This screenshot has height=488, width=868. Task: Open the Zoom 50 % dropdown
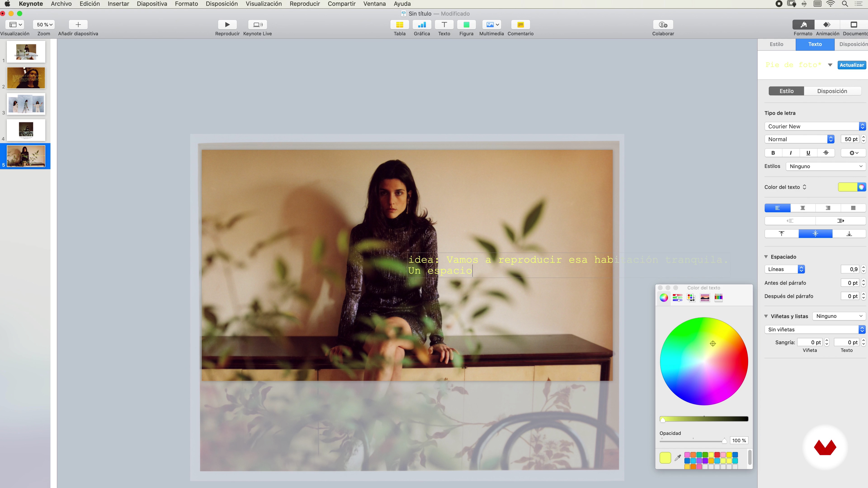click(44, 25)
